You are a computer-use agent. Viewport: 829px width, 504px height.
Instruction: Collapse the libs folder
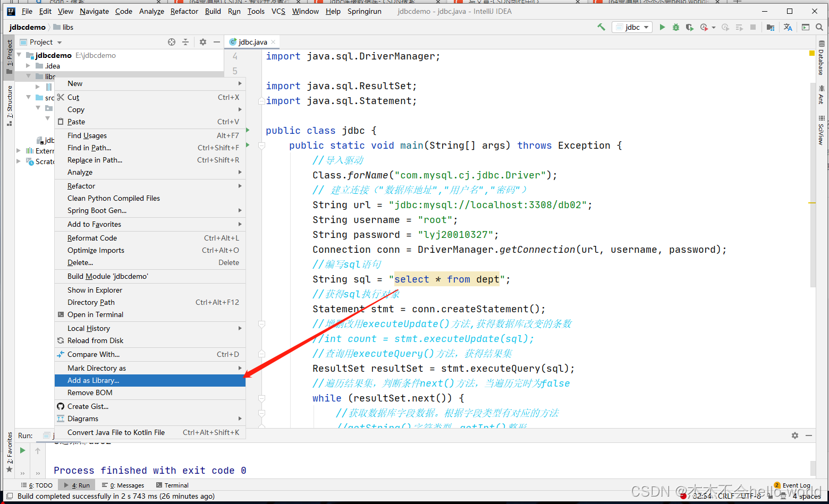pos(28,76)
